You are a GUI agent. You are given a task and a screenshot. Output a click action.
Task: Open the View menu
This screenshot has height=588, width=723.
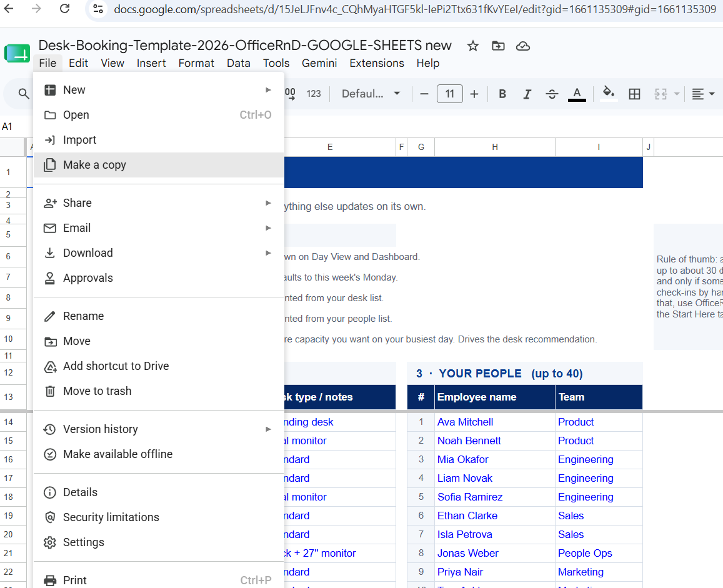[x=112, y=63]
